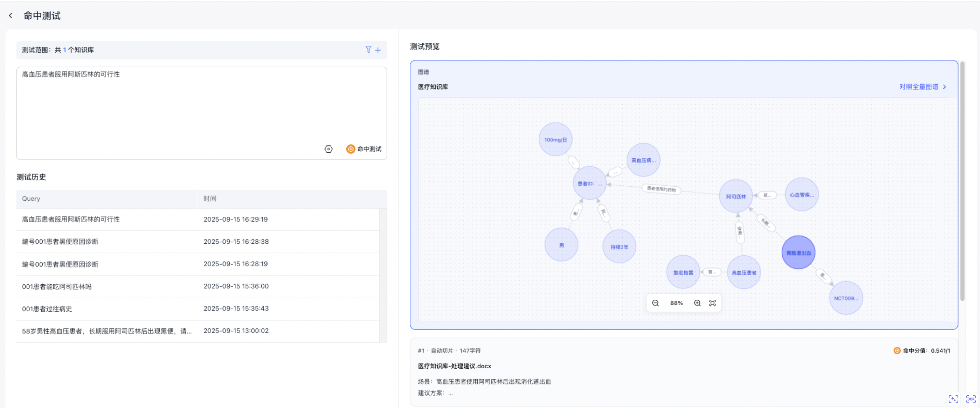
Task: Click the 88% zoom level display
Action: point(676,303)
